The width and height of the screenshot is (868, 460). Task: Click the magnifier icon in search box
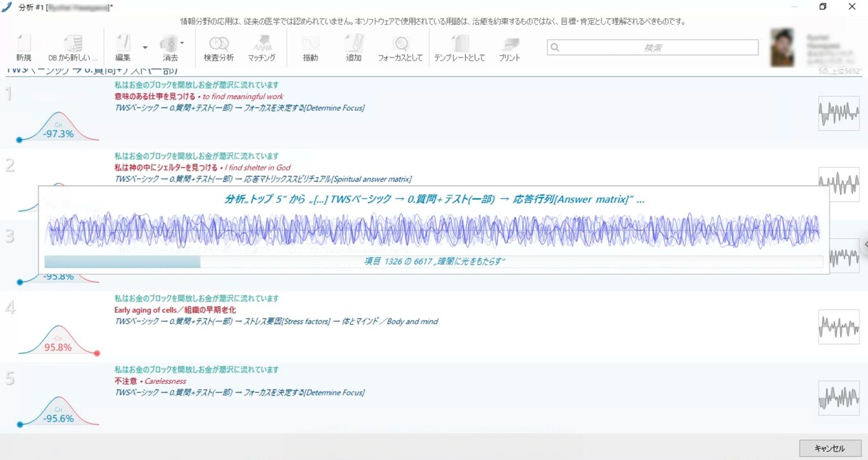click(555, 48)
